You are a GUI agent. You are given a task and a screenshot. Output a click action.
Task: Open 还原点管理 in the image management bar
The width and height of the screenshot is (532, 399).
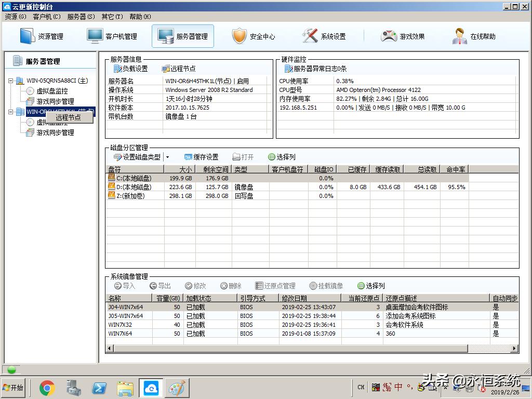click(x=276, y=285)
